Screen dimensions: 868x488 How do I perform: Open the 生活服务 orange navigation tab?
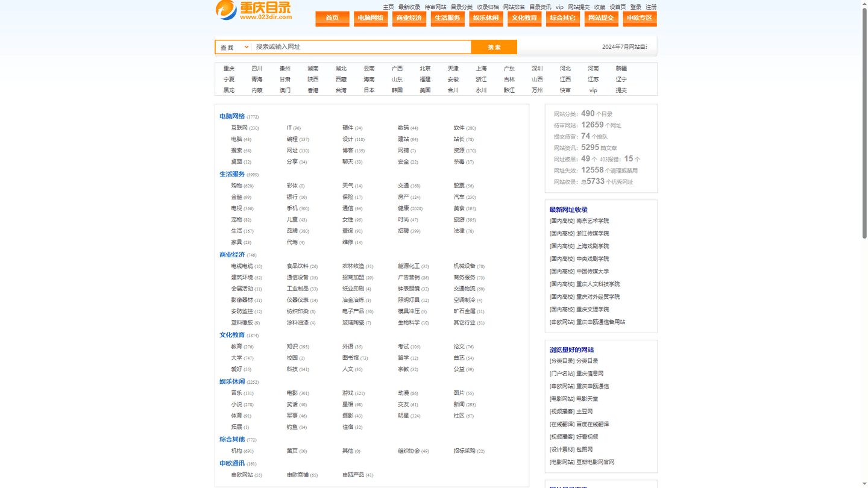[447, 18]
